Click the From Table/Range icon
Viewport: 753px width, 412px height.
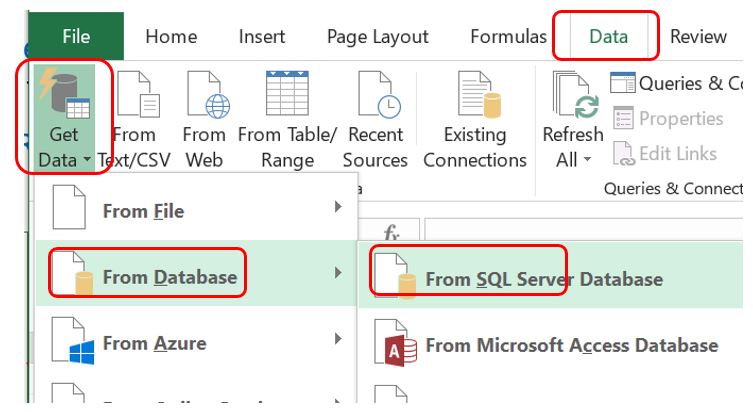pyautogui.click(x=287, y=94)
